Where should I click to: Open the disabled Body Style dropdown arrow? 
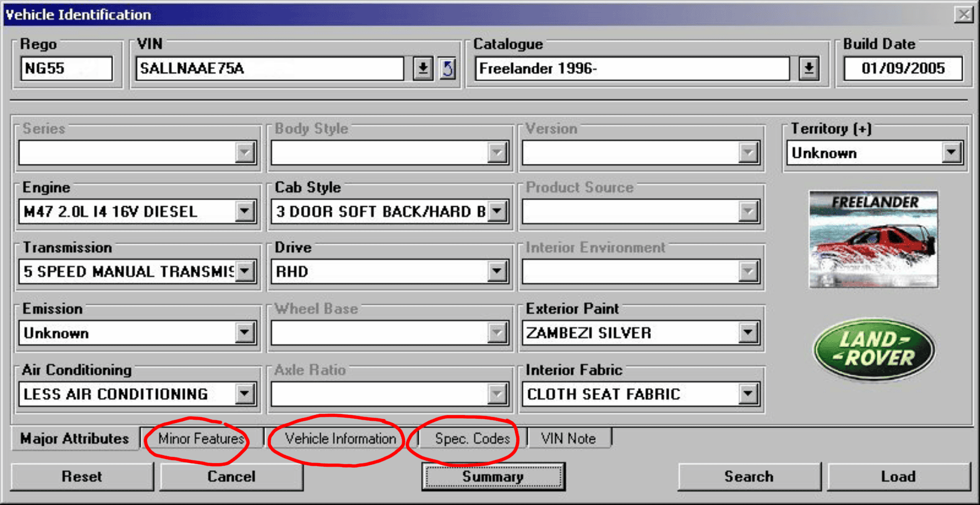click(x=497, y=152)
